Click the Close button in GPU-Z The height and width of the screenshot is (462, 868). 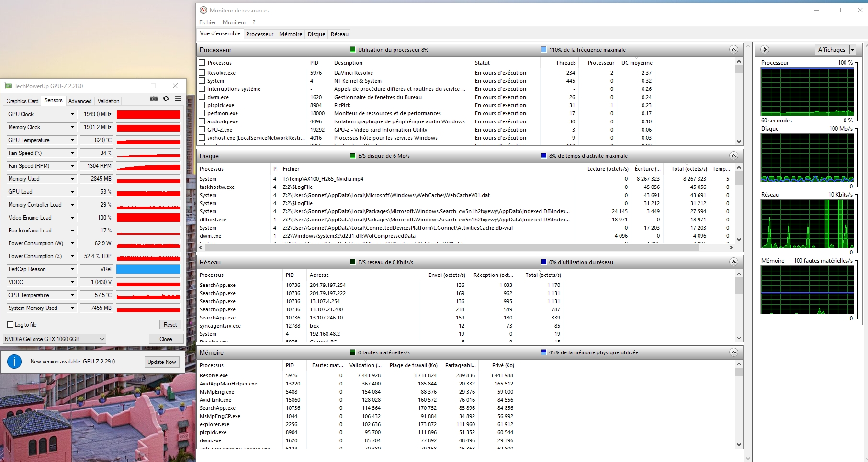pos(166,339)
